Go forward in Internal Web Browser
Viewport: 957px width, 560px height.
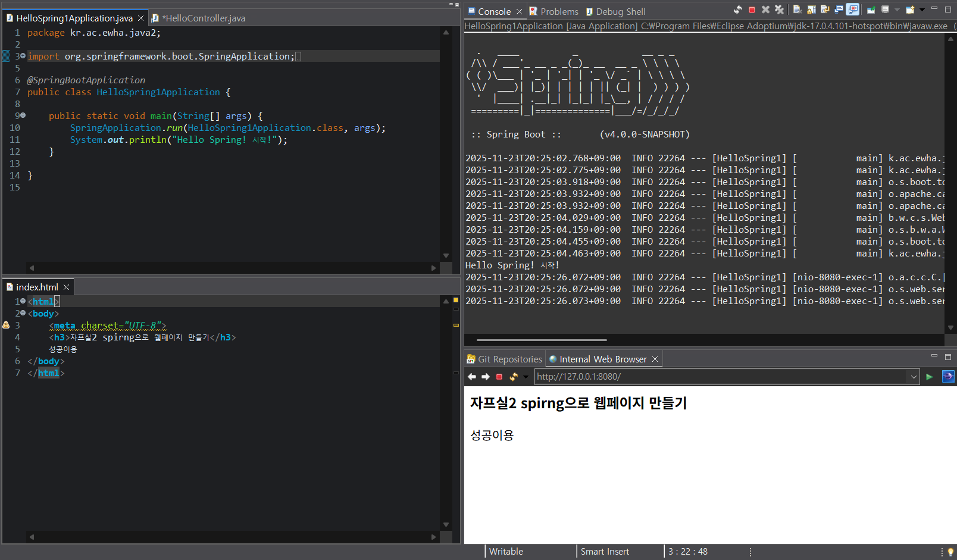[486, 377]
